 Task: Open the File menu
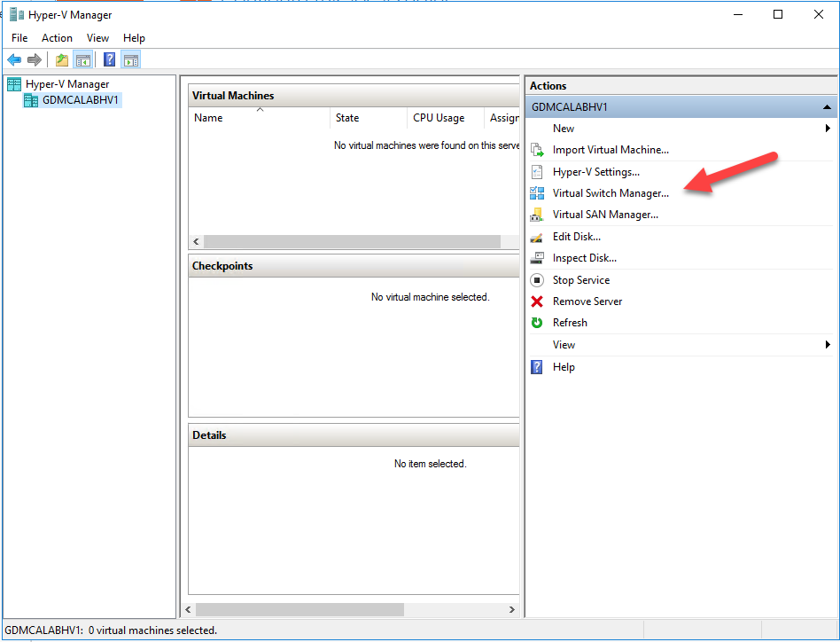19,38
